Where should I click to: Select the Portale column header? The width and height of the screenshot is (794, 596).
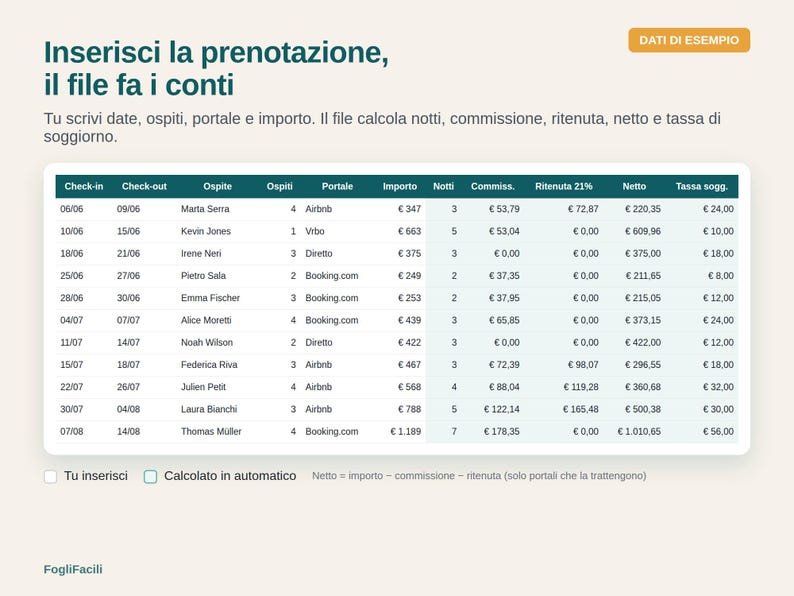(337, 186)
